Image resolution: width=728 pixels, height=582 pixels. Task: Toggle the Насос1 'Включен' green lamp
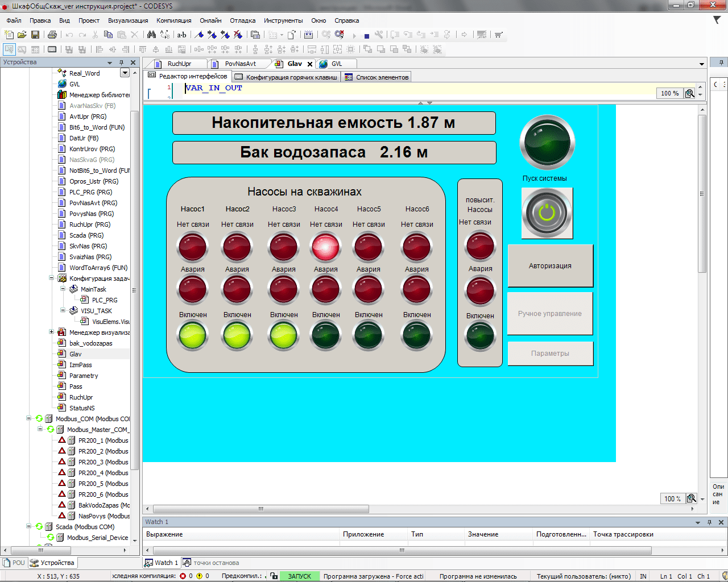coord(193,335)
